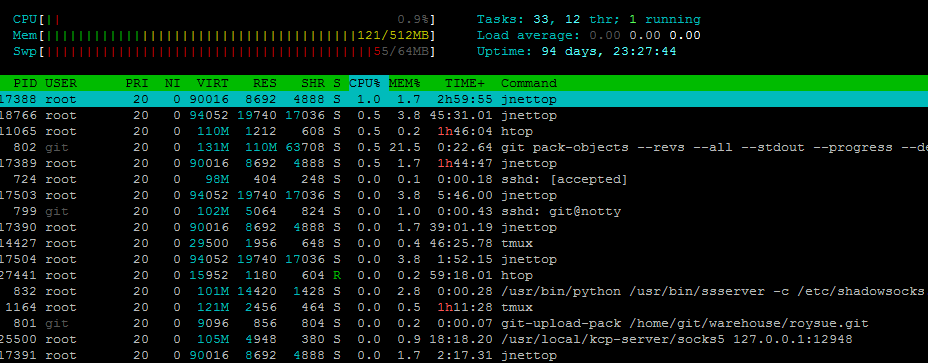Select the running htop row PID 27441
The height and width of the screenshot is (363, 928).
click(x=464, y=275)
